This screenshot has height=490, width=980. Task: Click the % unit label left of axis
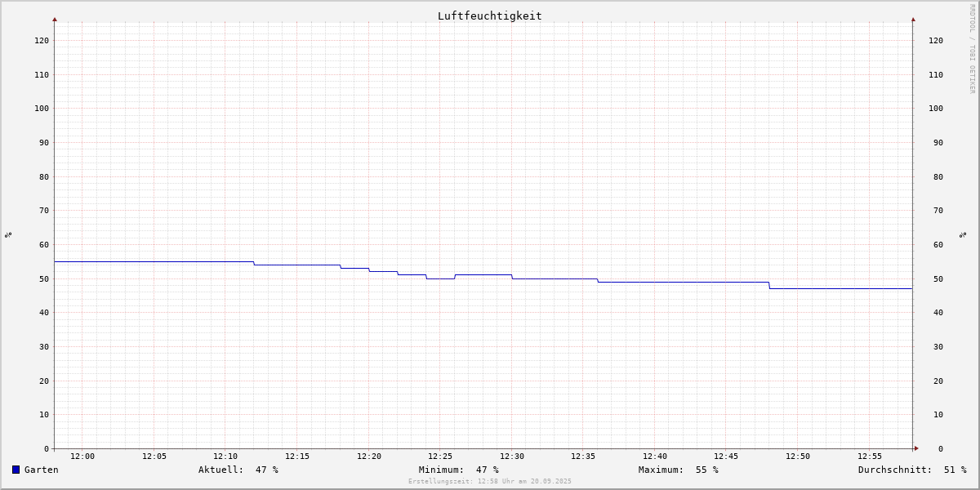8,234
